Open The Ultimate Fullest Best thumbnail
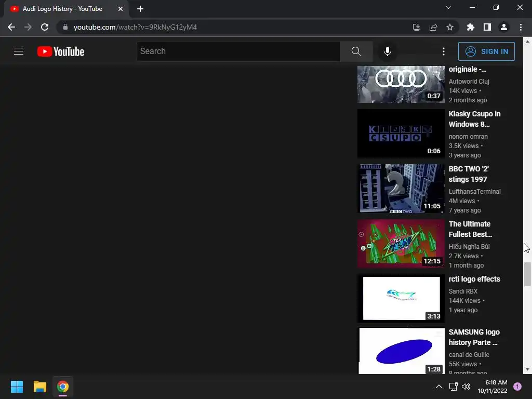Image resolution: width=532 pixels, height=399 pixels. coord(401,244)
